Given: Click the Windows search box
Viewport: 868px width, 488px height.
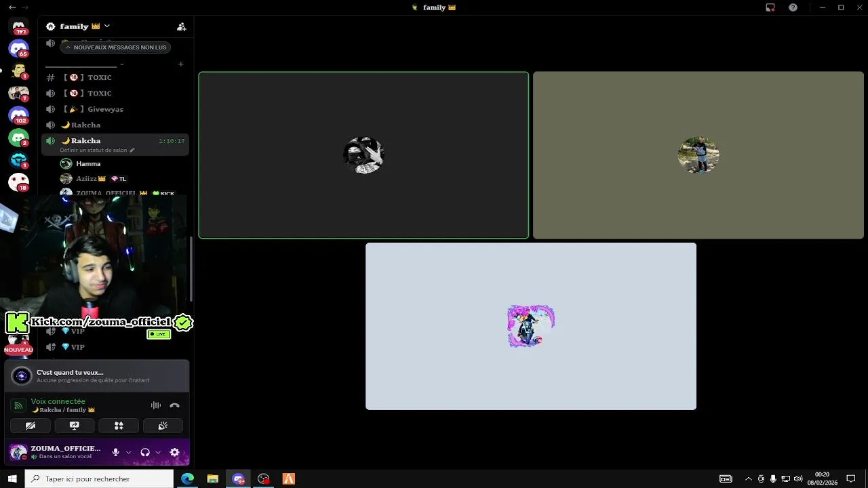Looking at the screenshot, I should [99, 479].
